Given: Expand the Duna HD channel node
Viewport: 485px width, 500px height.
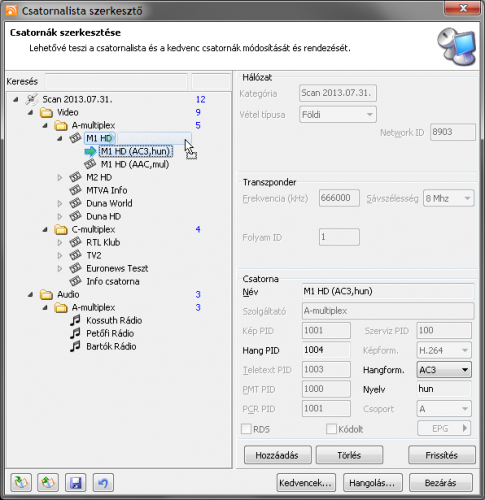Looking at the screenshot, I should tap(60, 216).
